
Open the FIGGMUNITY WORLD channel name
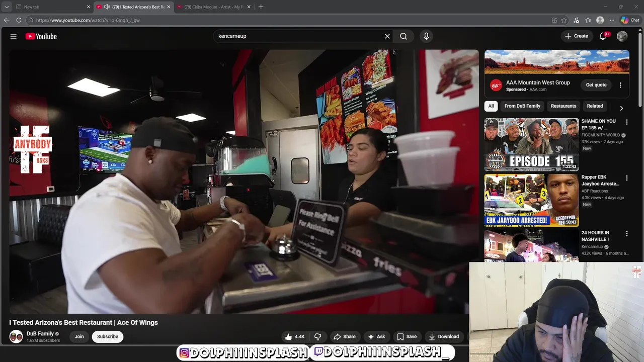601,135
